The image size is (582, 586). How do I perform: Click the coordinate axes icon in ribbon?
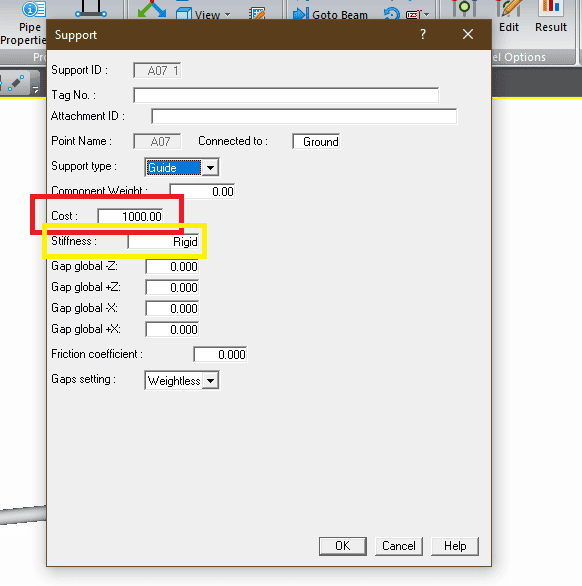(x=151, y=9)
